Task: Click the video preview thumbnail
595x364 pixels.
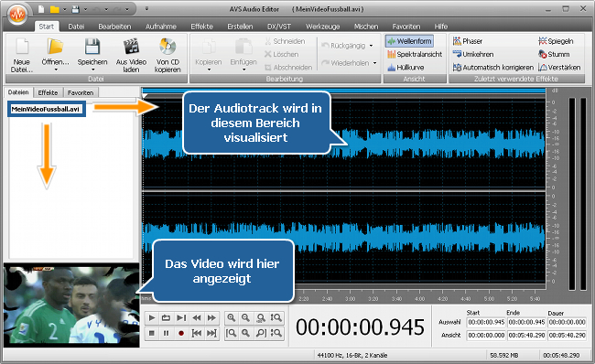Action: coord(71,305)
